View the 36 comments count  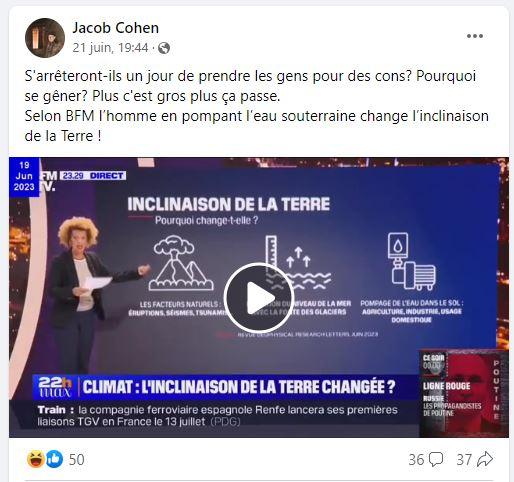click(416, 460)
